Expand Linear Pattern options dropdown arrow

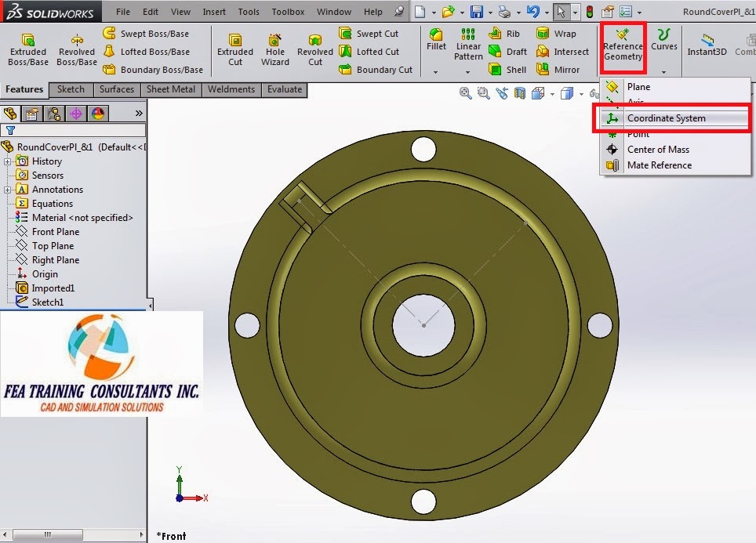pos(467,72)
